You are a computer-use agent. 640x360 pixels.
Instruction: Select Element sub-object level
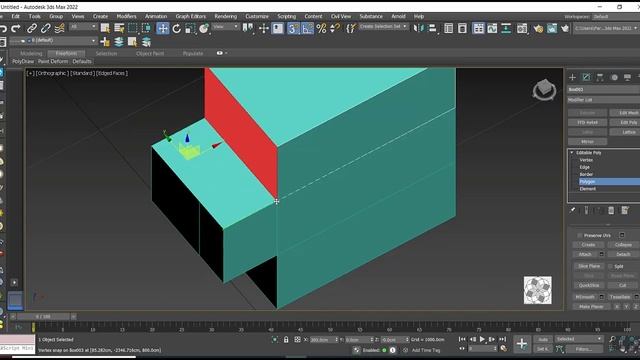[x=588, y=189]
